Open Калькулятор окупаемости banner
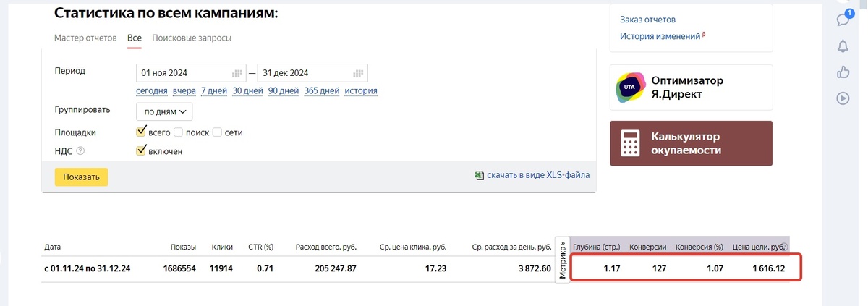The width and height of the screenshot is (868, 306). (x=691, y=143)
